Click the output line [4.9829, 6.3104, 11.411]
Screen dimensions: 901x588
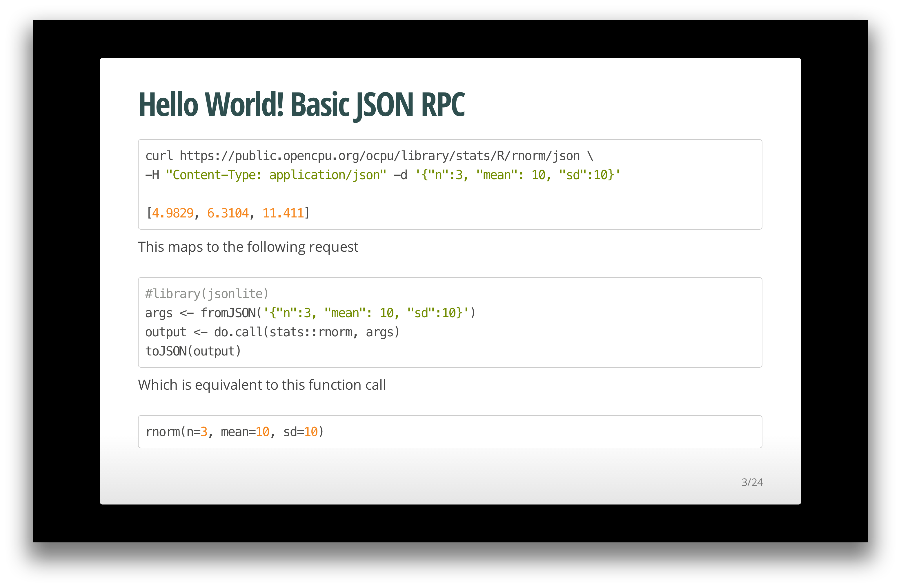click(x=228, y=213)
